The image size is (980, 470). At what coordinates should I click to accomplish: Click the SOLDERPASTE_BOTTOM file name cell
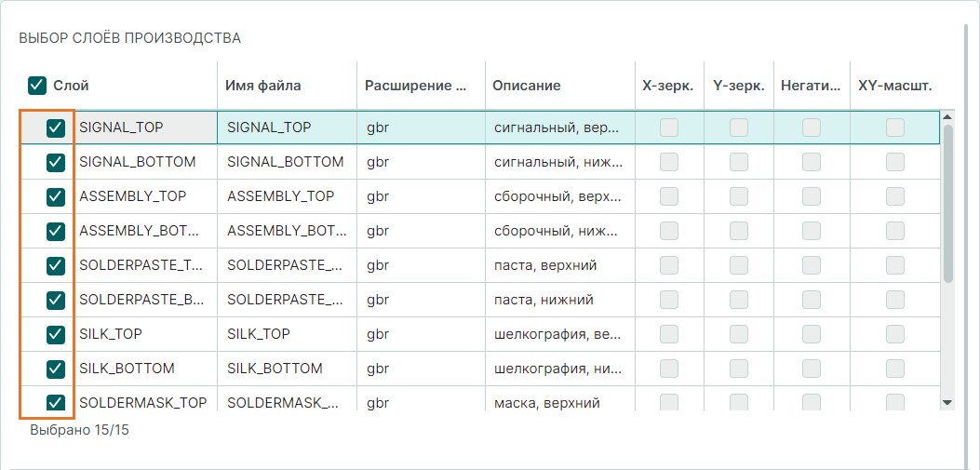pyautogui.click(x=277, y=300)
